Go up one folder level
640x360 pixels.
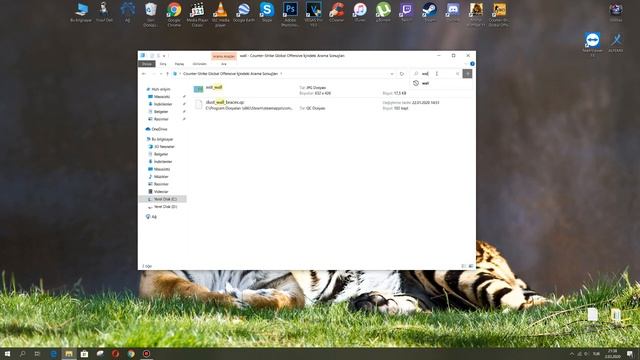click(x=167, y=74)
